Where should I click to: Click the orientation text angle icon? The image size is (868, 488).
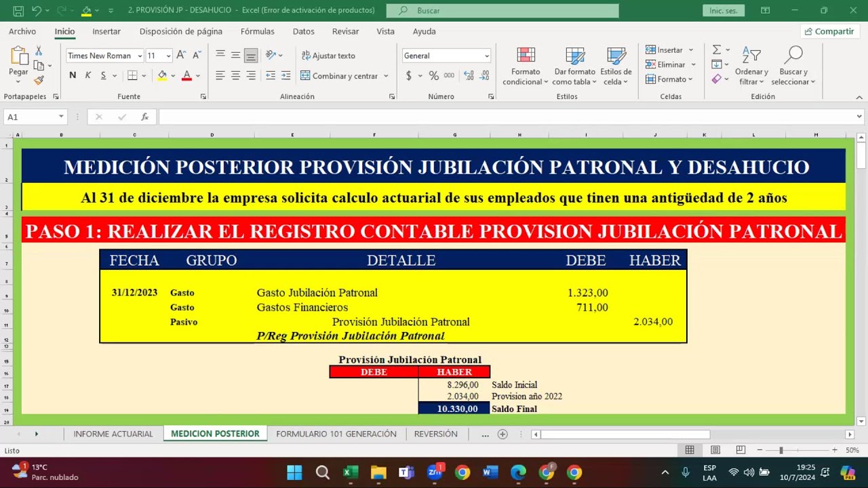[271, 55]
